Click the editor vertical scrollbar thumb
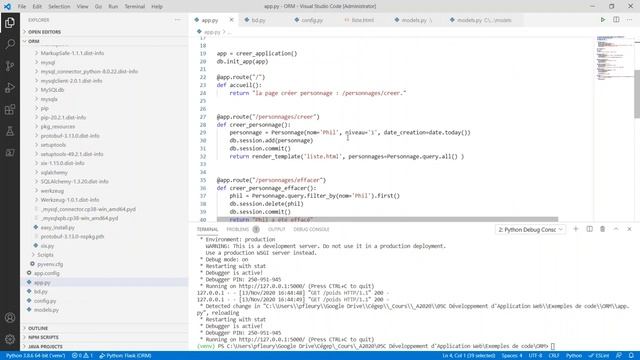The height and width of the screenshot is (360, 640). click(x=637, y=94)
